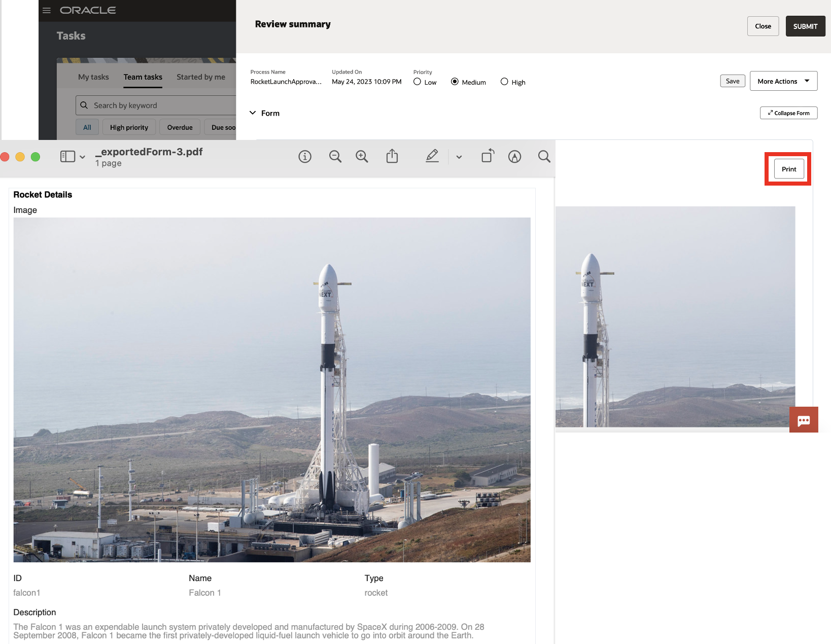Viewport: 831px width, 644px height.
Task: Close the PDF window with red button
Action: tap(5, 157)
